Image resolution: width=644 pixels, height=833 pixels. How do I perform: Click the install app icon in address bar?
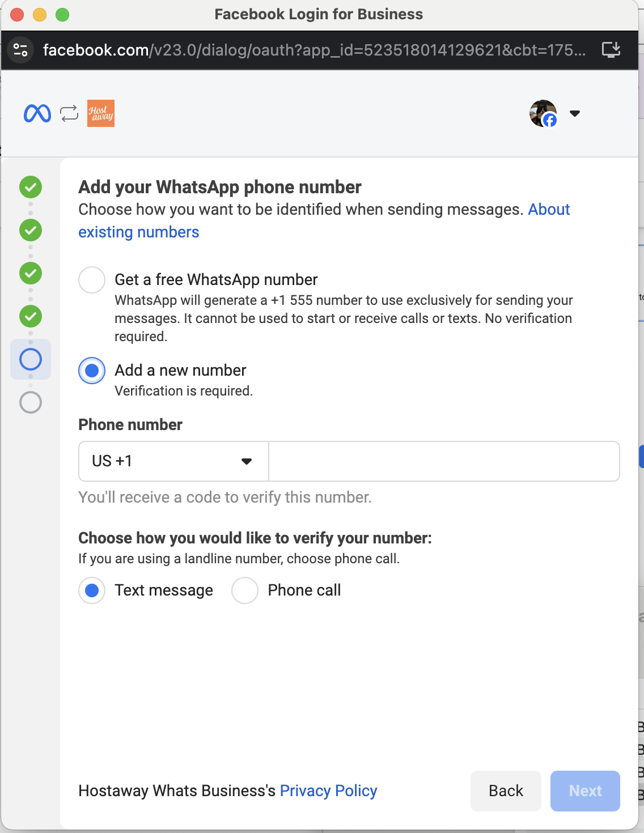click(611, 50)
